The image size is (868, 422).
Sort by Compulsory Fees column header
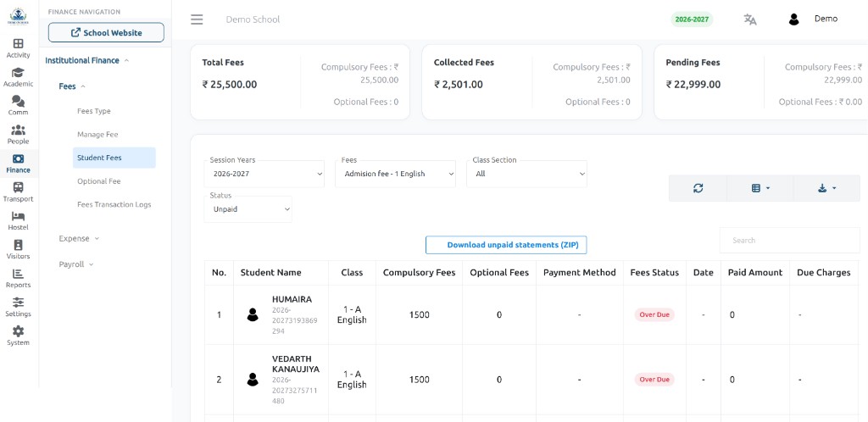[x=419, y=273]
